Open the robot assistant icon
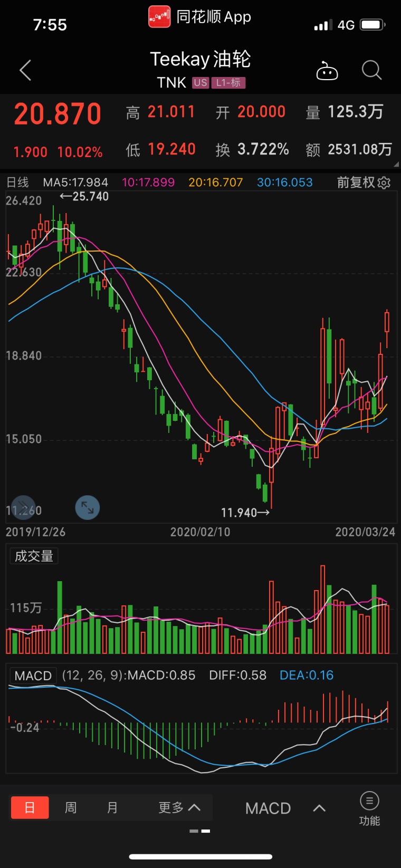The image size is (401, 868). [x=327, y=70]
